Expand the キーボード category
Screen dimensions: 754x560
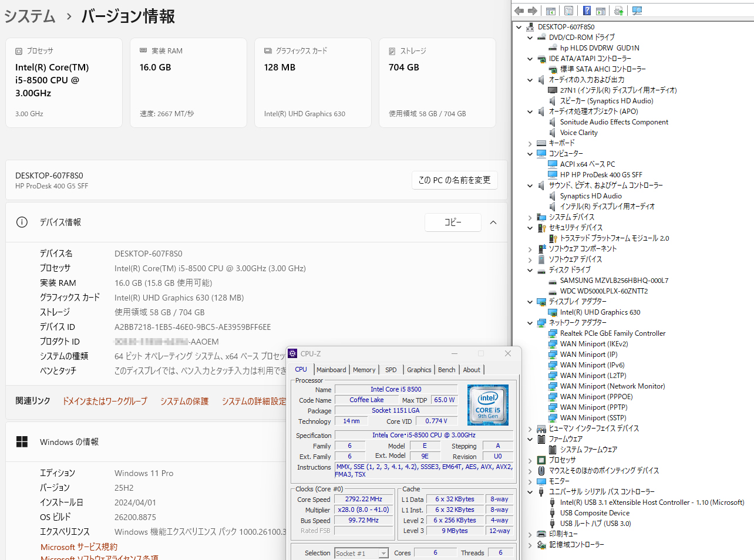pyautogui.click(x=530, y=143)
